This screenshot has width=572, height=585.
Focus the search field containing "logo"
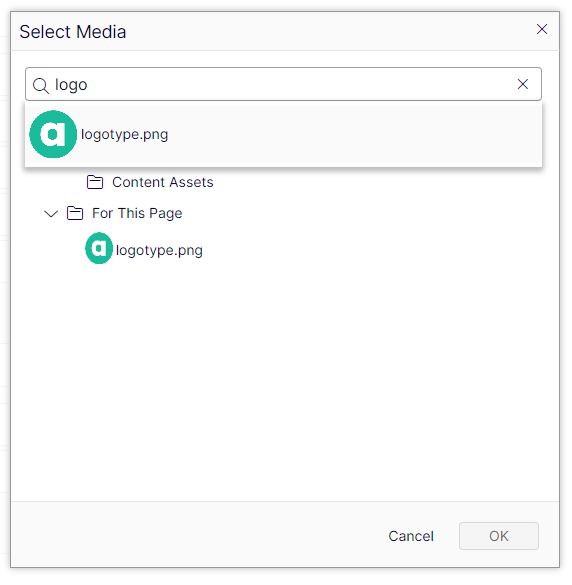[x=283, y=84]
